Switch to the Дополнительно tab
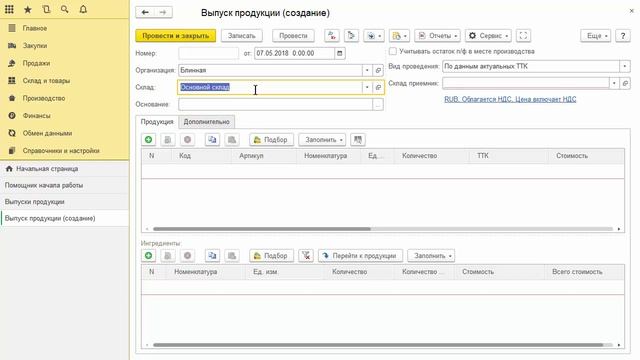Viewport: 640px width, 360px height. [207, 122]
